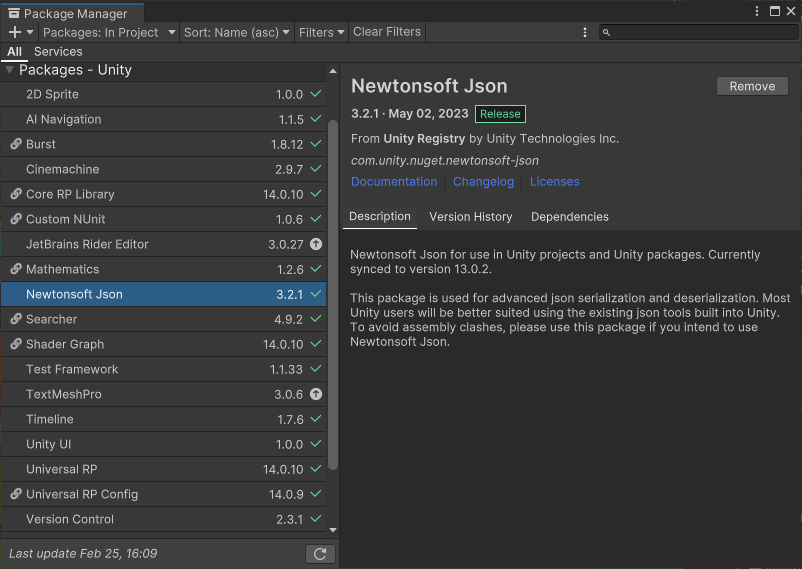Click the package ID com.unity.nuget.newtonsoft-json

[444, 161]
